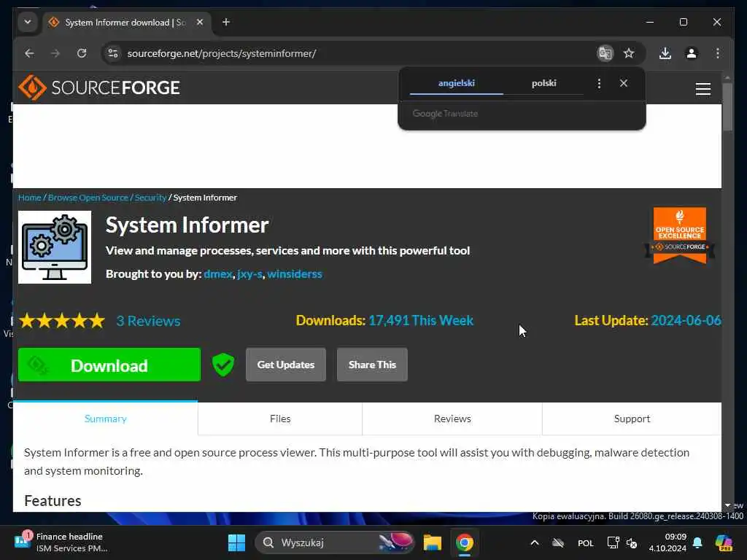Reload the SourceForge page

pyautogui.click(x=82, y=53)
